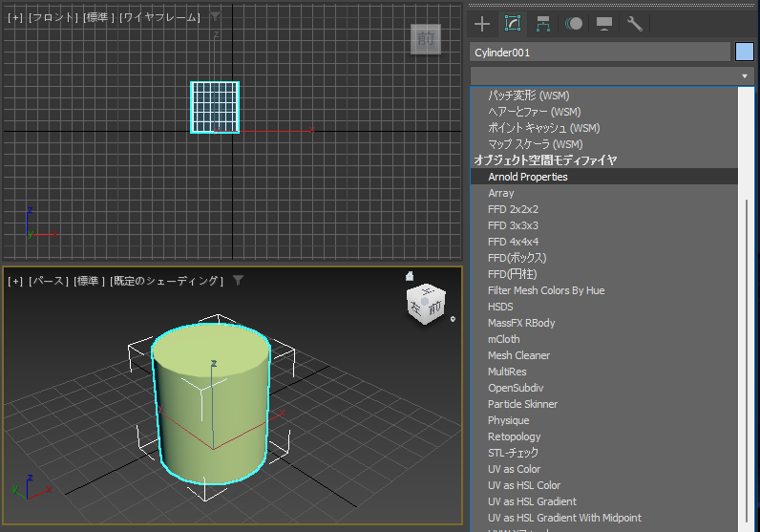Click the modifier list vertical scrollbar
The width and height of the screenshot is (760, 532).
(x=746, y=359)
